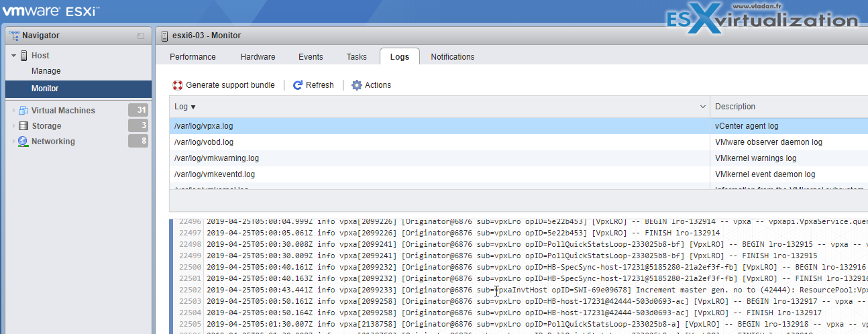Screen dimensions: 868x334
Task: Click log line number 22497
Action: coord(190,232)
